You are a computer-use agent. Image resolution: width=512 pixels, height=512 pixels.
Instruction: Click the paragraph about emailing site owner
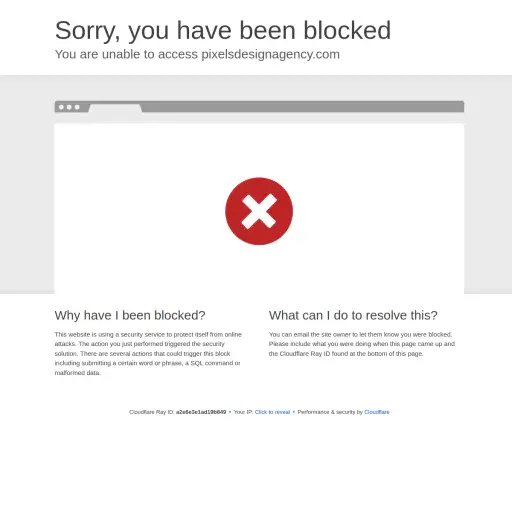pos(362,344)
